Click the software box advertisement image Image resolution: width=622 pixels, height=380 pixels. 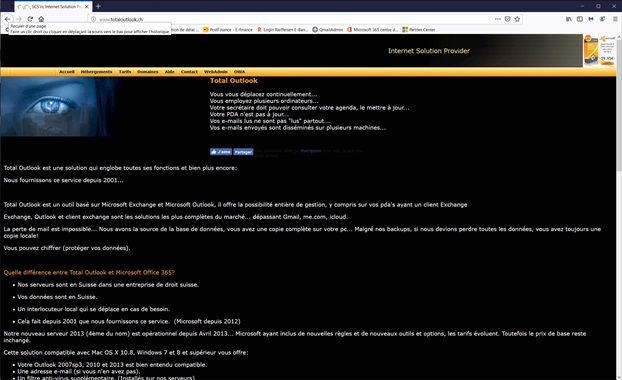pyautogui.click(x=599, y=50)
